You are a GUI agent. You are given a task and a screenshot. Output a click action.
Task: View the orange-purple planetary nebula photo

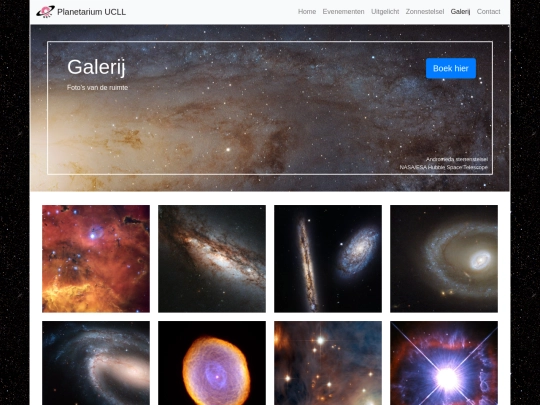(212, 363)
